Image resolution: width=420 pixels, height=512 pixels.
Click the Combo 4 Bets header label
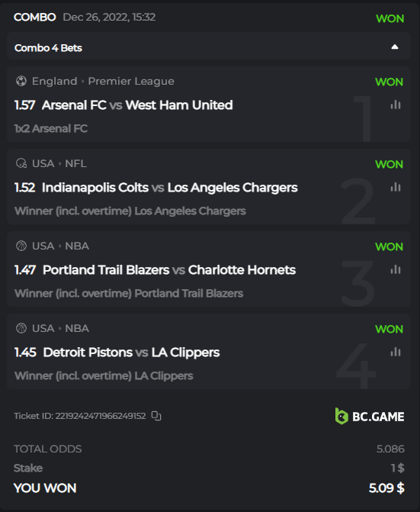48,48
